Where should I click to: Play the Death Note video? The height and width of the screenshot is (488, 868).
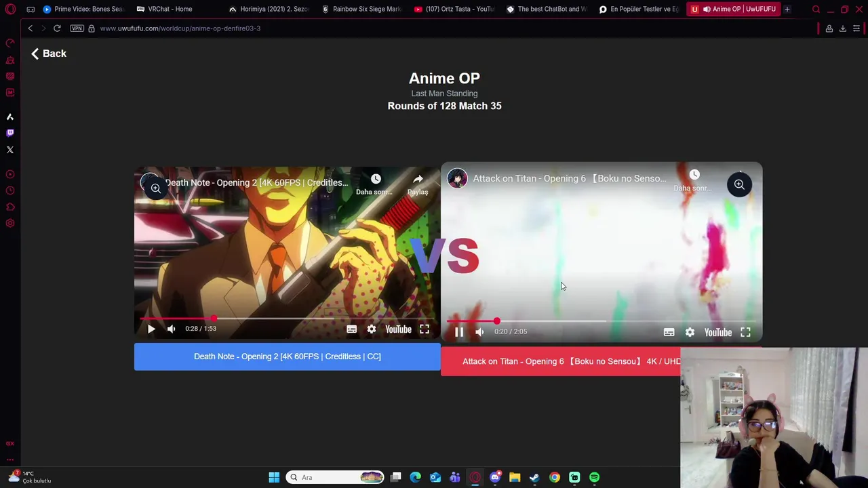pos(151,329)
